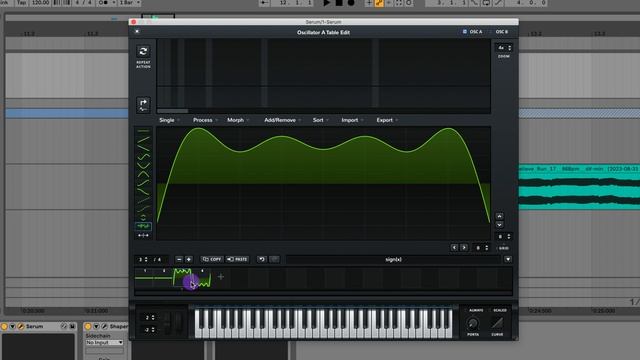Image resolution: width=640 pixels, height=360 pixels.
Task: Click the teal audio clip in Ableton
Action: (579, 187)
